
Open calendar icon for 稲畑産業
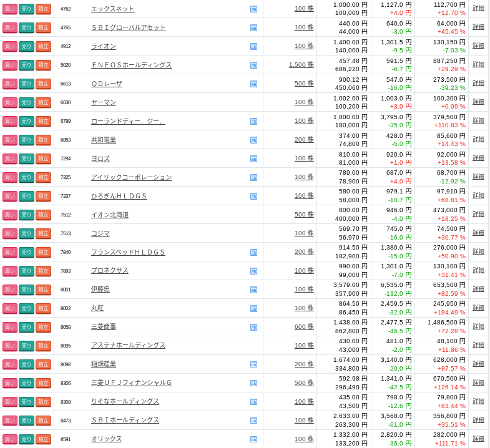[x=254, y=364]
